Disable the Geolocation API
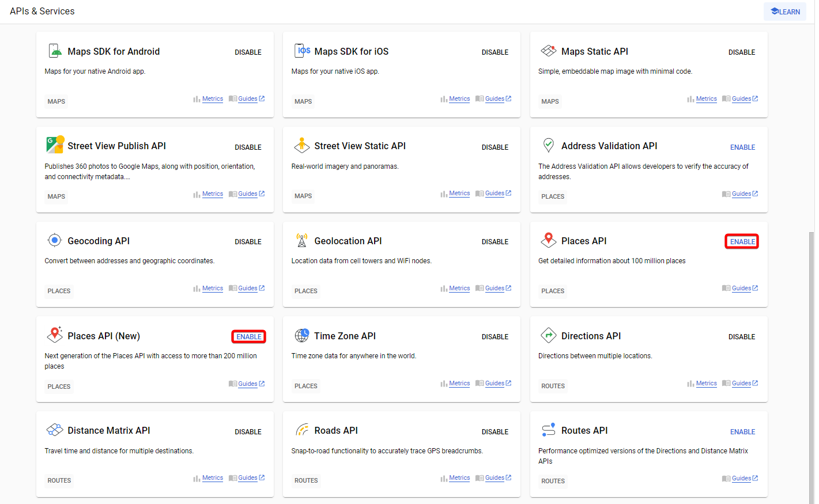This screenshot has width=819, height=504. (x=495, y=242)
